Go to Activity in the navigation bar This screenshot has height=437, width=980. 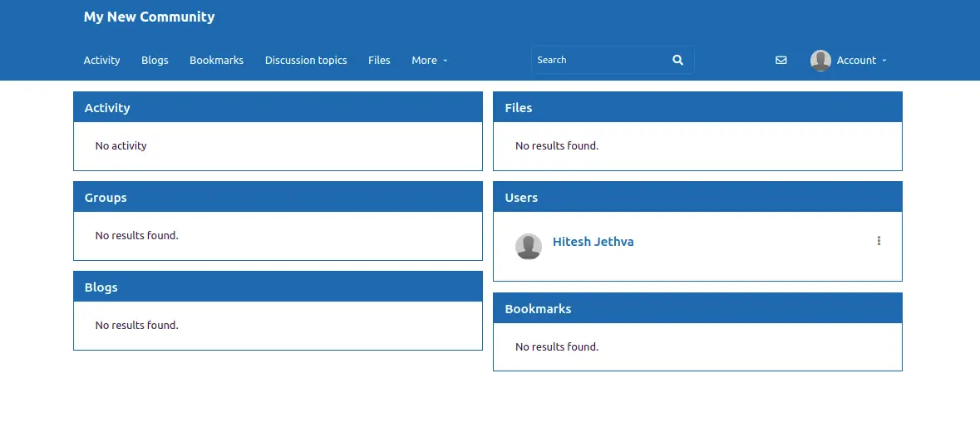tap(102, 61)
